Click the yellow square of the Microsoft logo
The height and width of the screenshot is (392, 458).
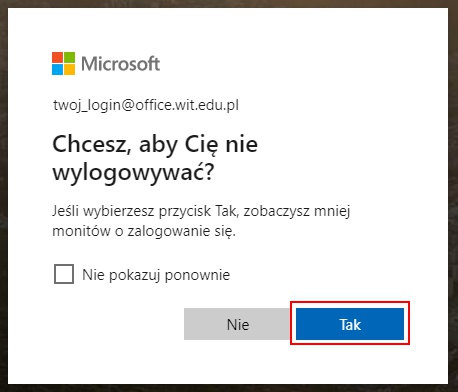tap(69, 69)
